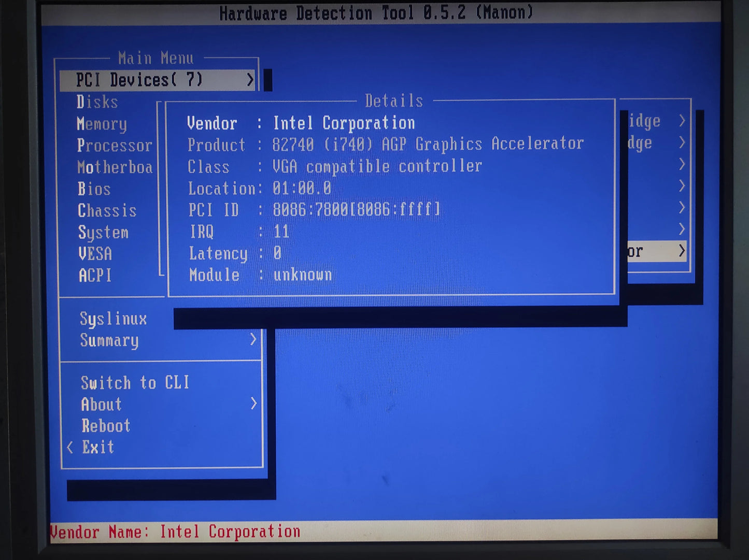Open the Bios menu entry
749x560 pixels.
pos(94,189)
